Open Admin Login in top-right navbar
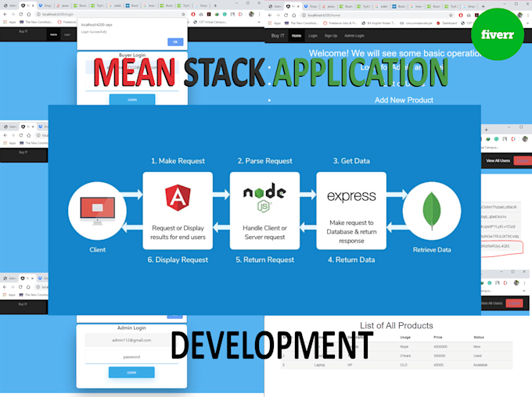 [354, 36]
